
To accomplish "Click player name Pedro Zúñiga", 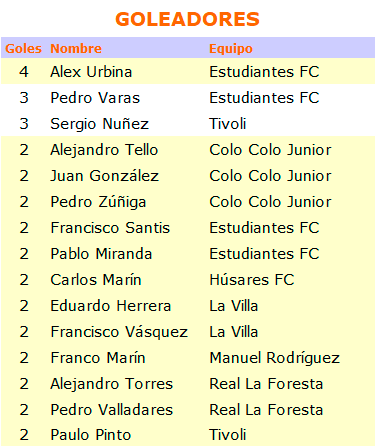I will (x=98, y=202).
